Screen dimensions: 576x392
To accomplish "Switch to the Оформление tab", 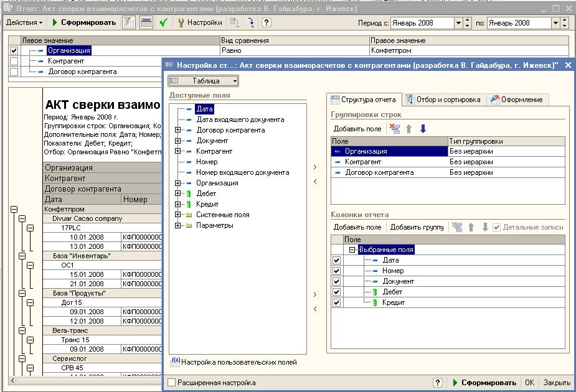I will tap(517, 100).
